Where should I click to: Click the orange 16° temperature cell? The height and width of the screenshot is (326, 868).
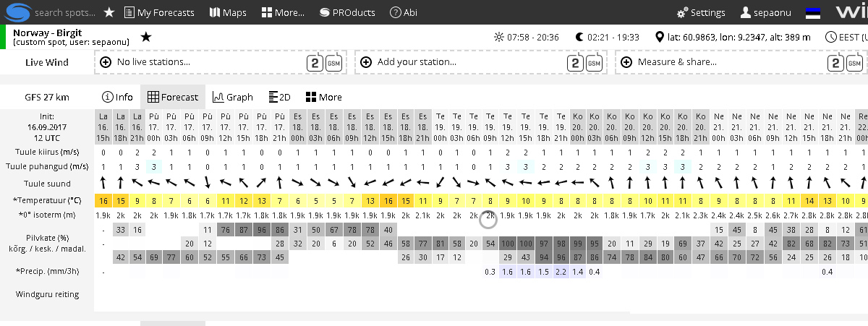[x=103, y=200]
